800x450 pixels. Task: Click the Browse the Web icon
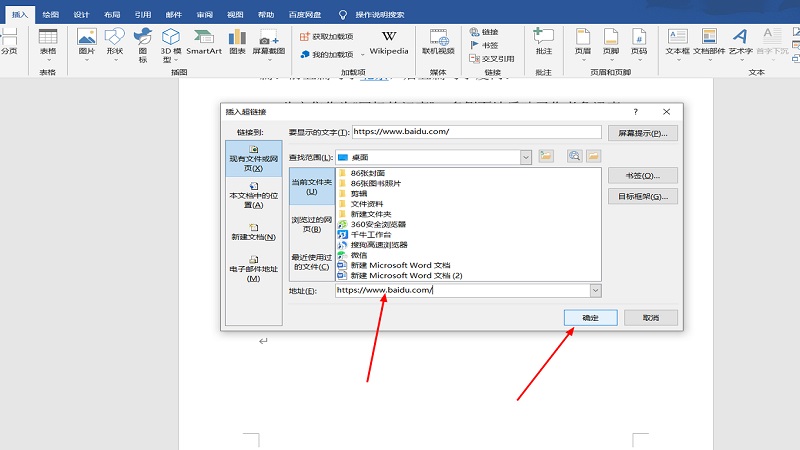point(574,156)
